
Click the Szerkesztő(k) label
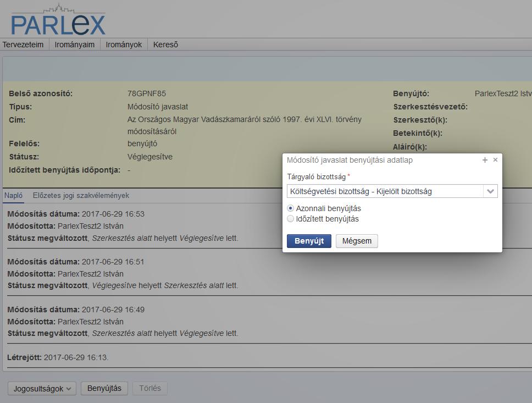click(420, 120)
